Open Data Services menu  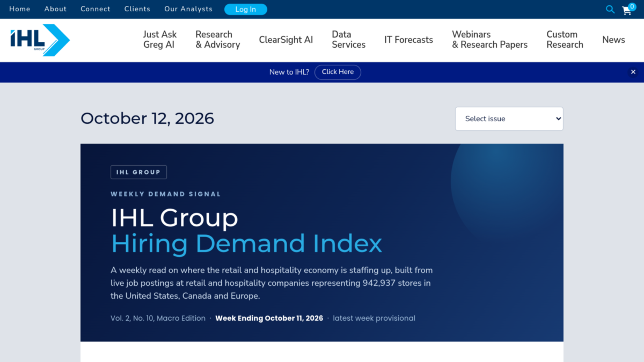pos(349,40)
